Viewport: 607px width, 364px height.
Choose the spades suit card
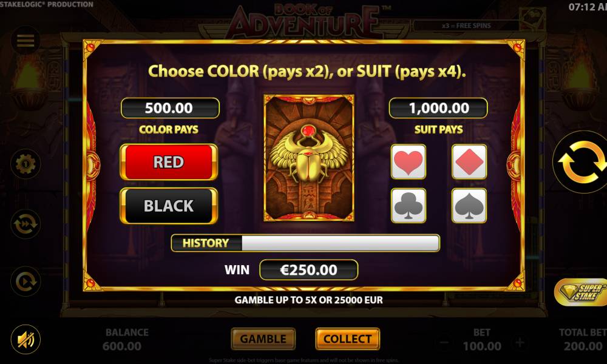469,206
